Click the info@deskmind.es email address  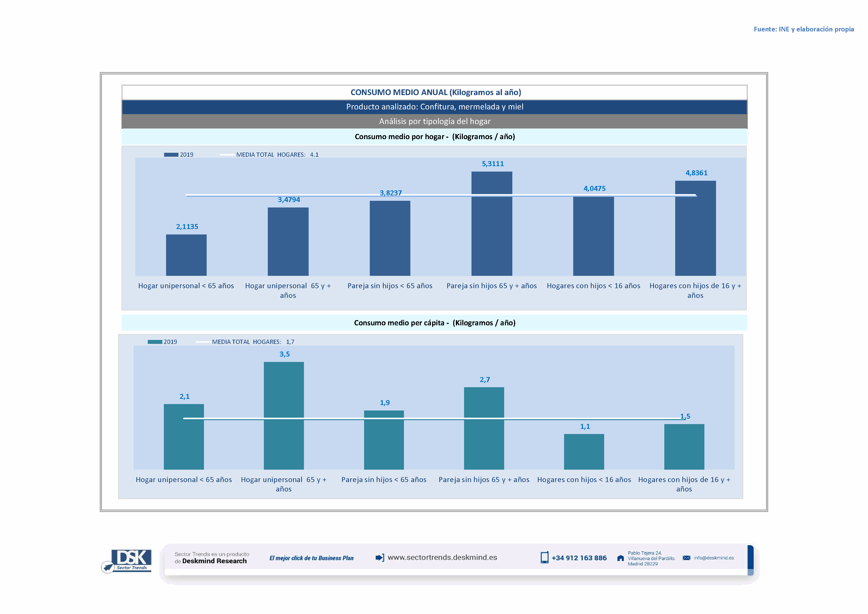(x=714, y=558)
